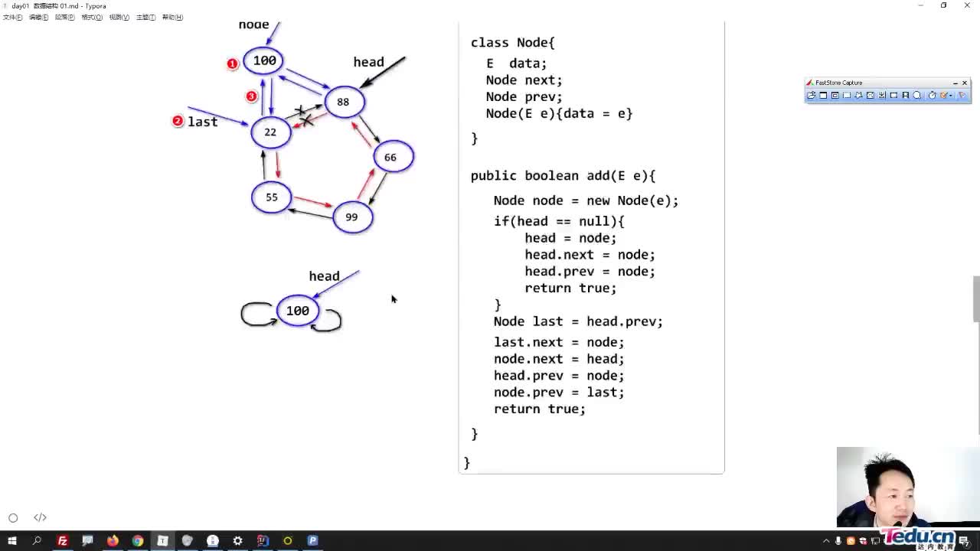Open the Windows Start menu

click(12, 540)
